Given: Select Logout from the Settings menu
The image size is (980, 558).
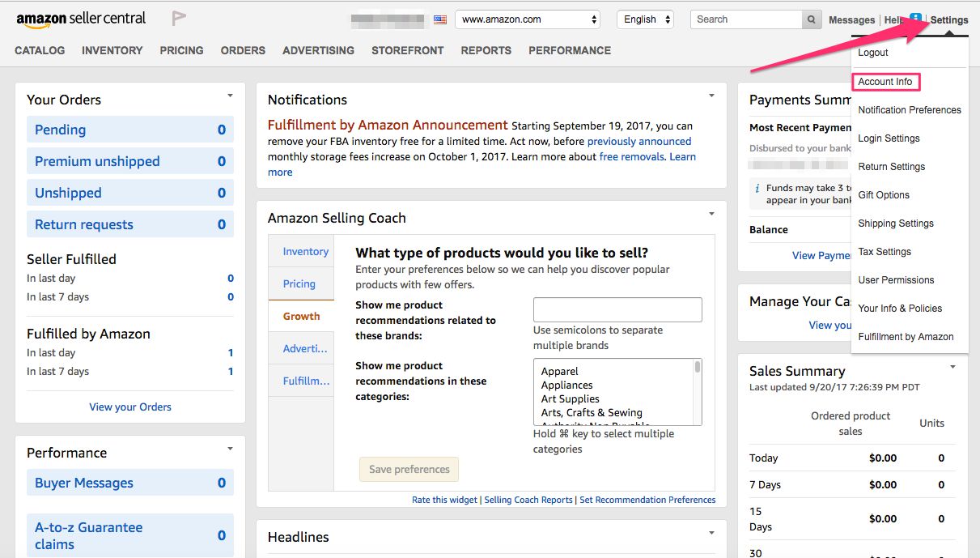Looking at the screenshot, I should (x=873, y=53).
